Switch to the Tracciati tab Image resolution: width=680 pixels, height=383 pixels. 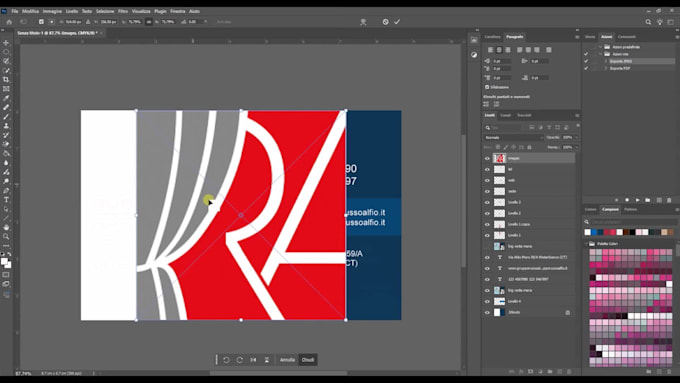[524, 115]
